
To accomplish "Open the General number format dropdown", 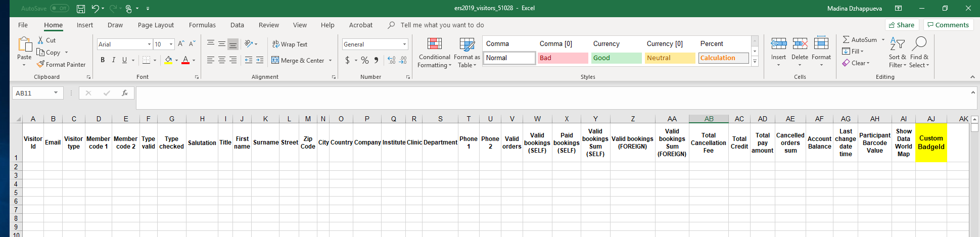I will 404,44.
